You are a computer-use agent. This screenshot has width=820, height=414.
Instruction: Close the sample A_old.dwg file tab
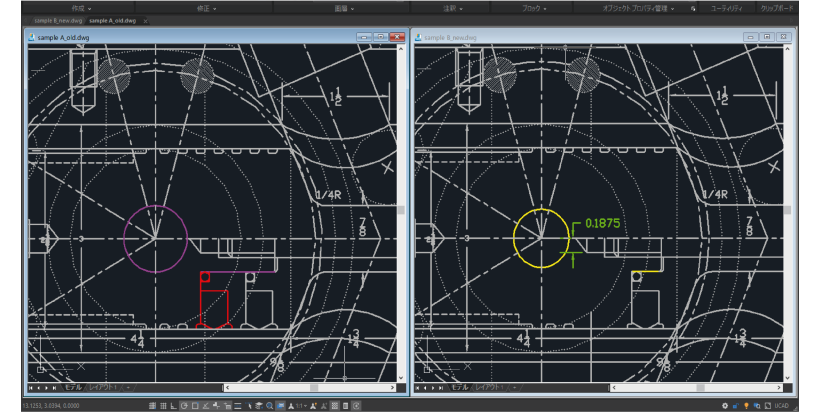(x=145, y=21)
